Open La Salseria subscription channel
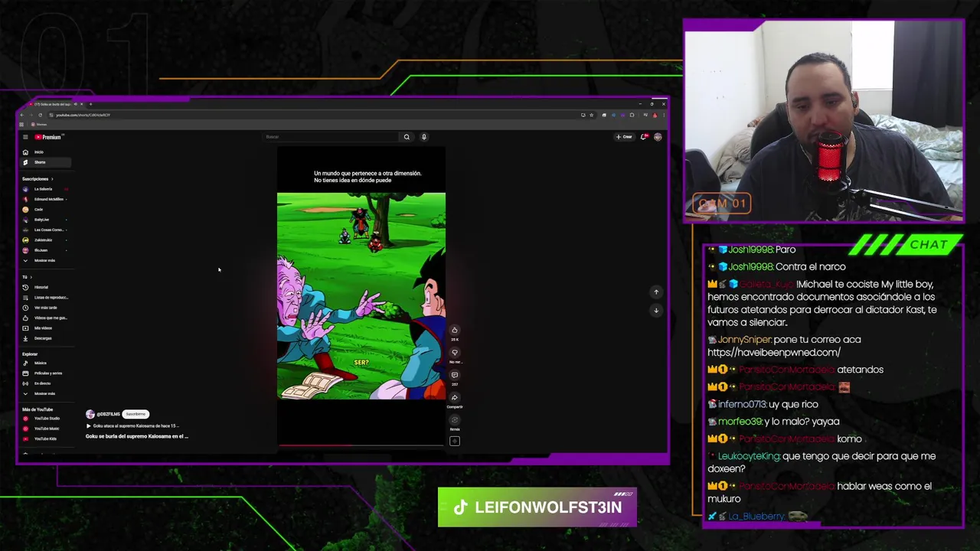980x551 pixels. (46, 189)
